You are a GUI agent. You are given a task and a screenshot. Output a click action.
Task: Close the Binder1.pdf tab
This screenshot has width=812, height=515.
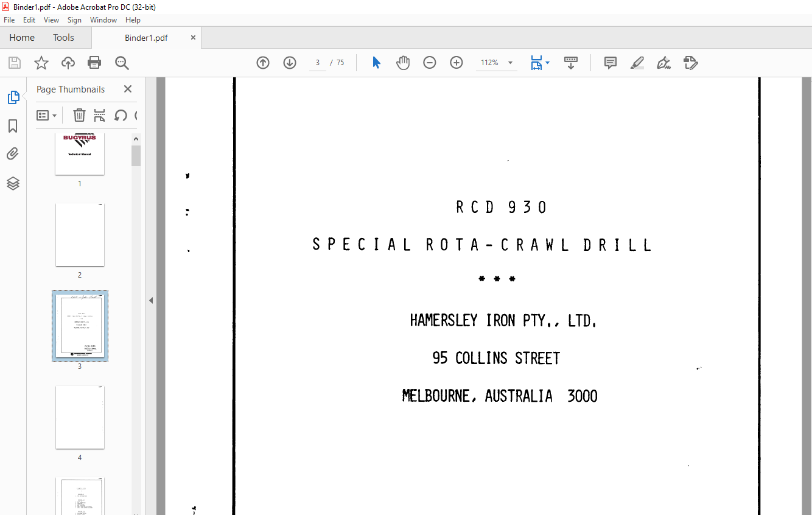pos(194,38)
